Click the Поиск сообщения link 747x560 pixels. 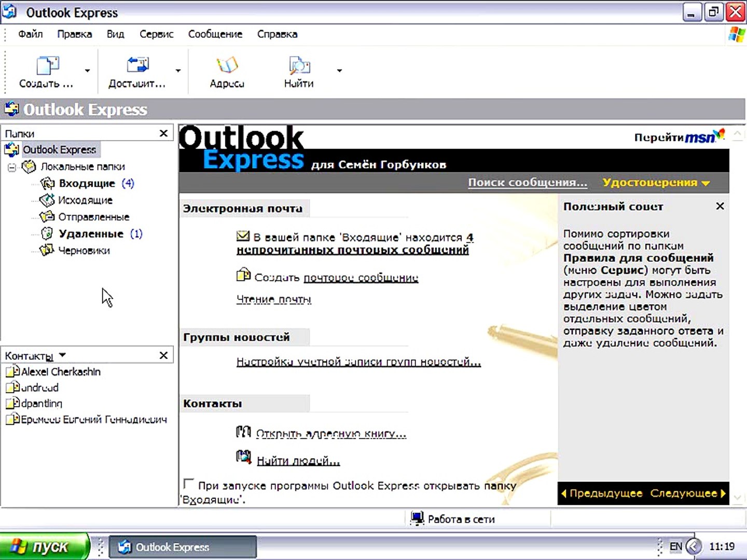pos(528,183)
